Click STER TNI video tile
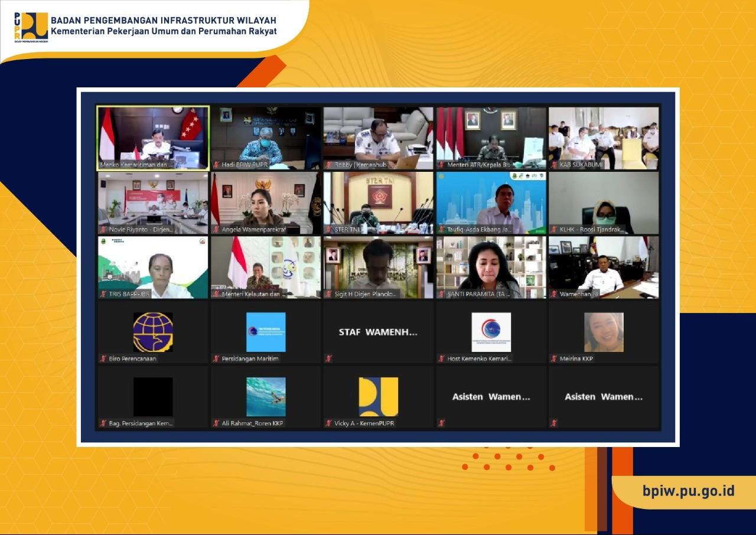 [379, 203]
